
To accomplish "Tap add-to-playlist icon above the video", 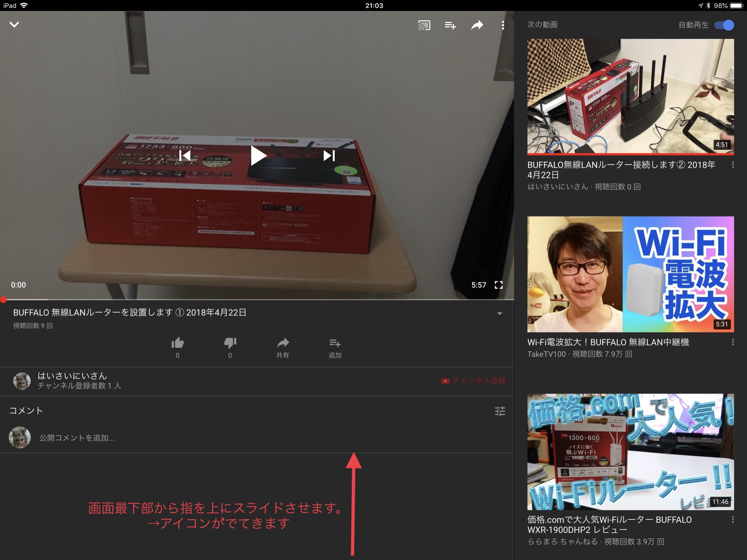I will pyautogui.click(x=450, y=25).
